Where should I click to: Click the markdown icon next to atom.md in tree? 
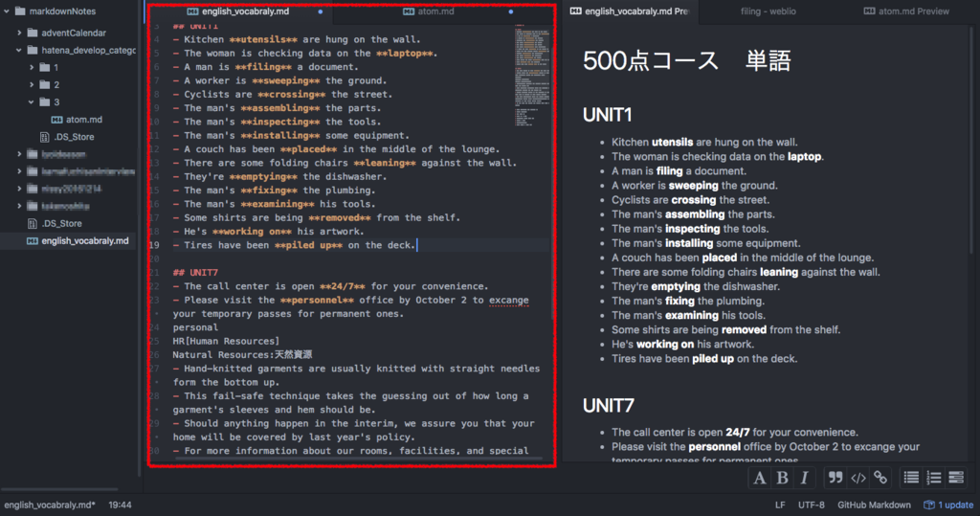tap(56, 120)
